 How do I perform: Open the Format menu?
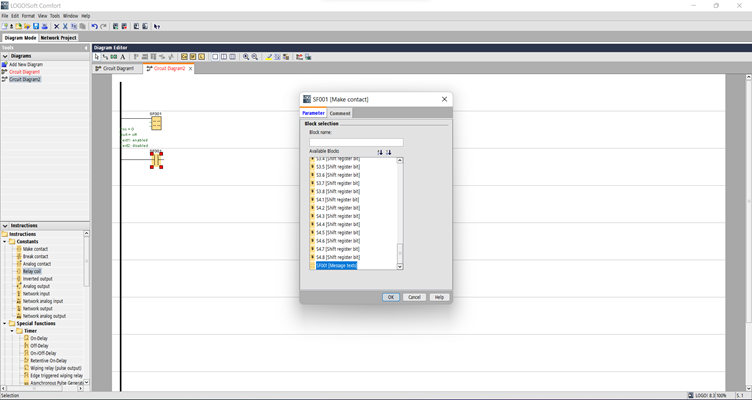click(28, 16)
